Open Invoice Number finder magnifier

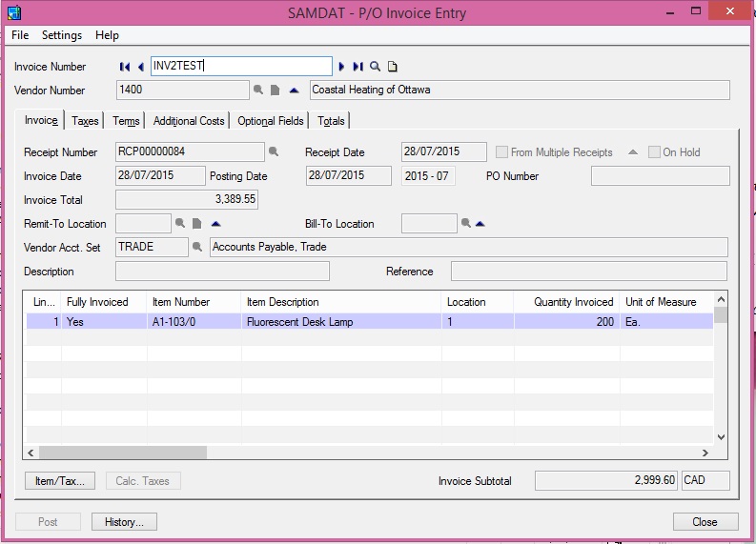click(375, 67)
